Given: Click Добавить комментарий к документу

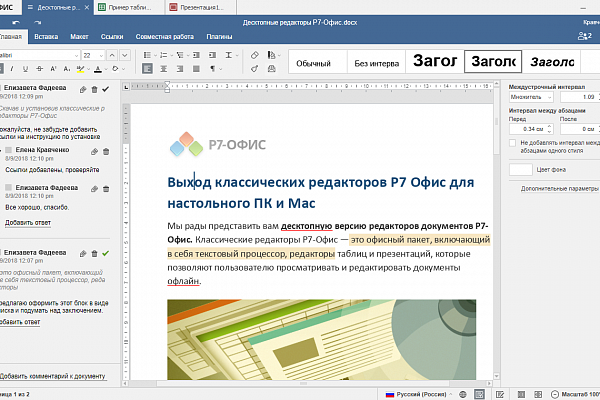Looking at the screenshot, I should pyautogui.click(x=52, y=376).
